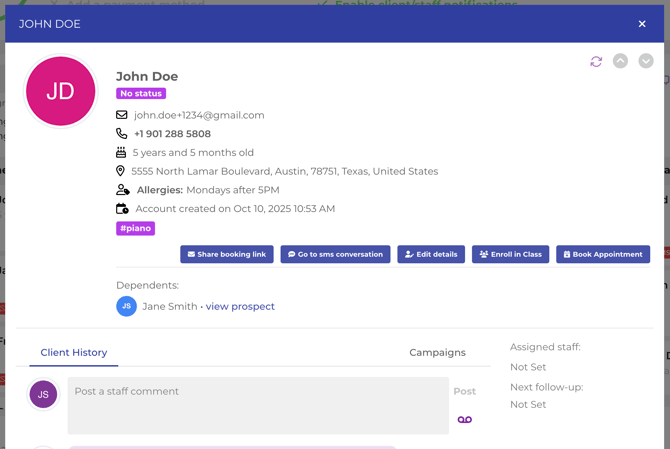Click the Edit details button
This screenshot has height=449, width=670.
click(431, 254)
